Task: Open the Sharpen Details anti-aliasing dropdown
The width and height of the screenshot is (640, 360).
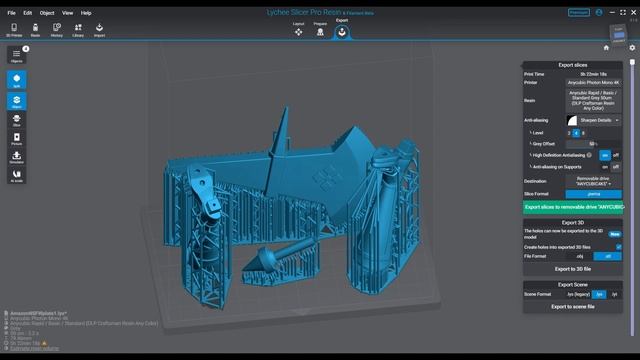Action: tap(600, 120)
